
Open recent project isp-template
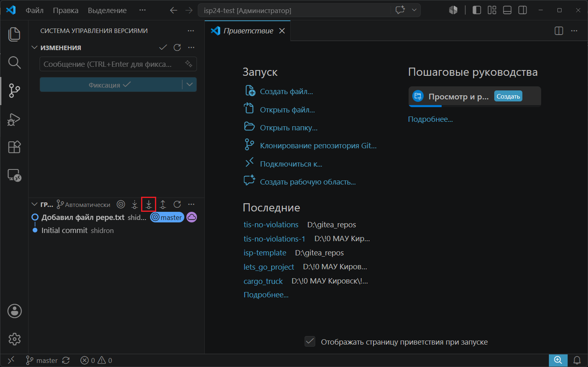[x=265, y=253]
